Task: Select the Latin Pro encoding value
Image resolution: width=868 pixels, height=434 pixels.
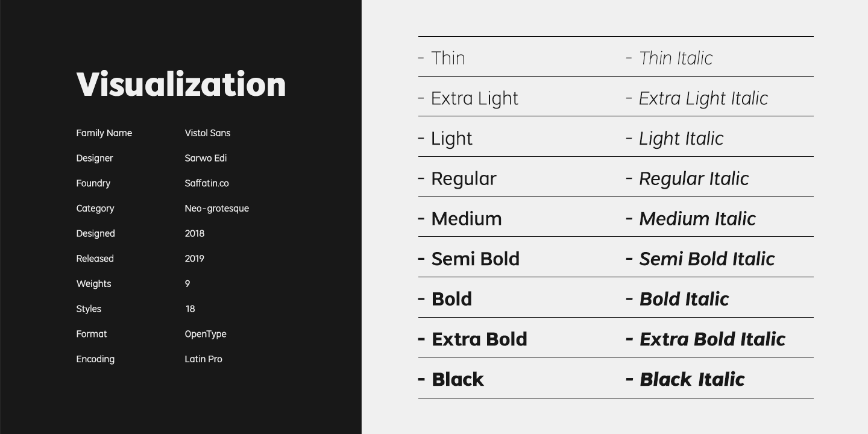Action: 203,359
